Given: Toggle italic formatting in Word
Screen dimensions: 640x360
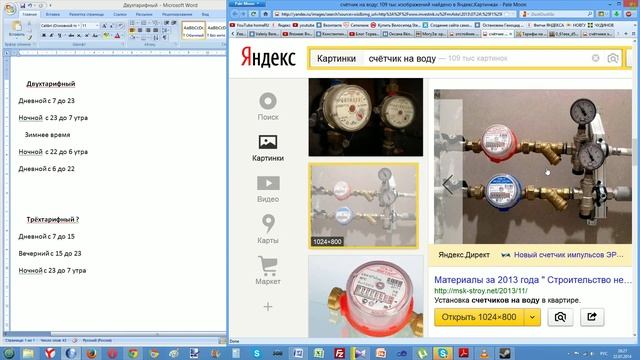Looking at the screenshot, I should pos(51,36).
